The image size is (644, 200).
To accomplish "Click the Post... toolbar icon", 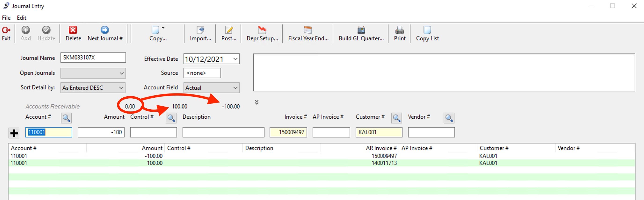I will [229, 30].
